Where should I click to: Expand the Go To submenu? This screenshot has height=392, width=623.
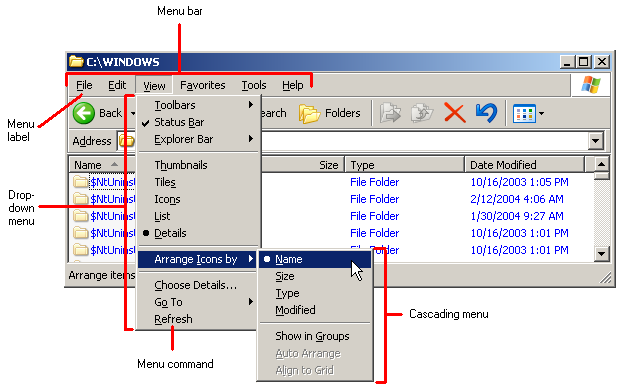coord(198,302)
